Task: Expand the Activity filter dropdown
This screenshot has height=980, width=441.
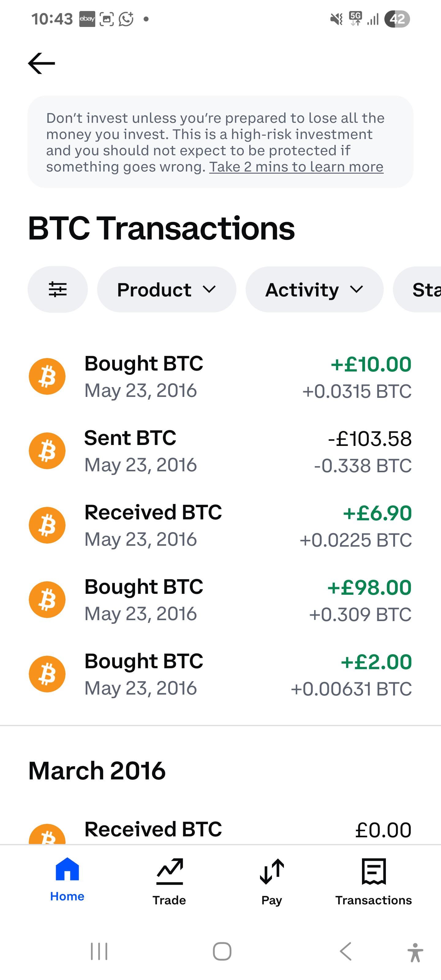Action: 314,289
